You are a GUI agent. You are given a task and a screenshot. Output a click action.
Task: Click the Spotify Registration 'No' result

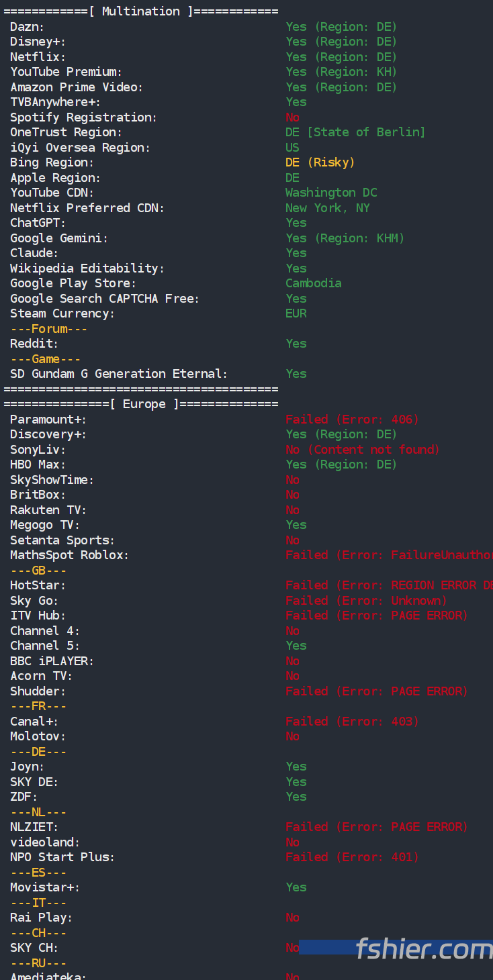(x=292, y=117)
